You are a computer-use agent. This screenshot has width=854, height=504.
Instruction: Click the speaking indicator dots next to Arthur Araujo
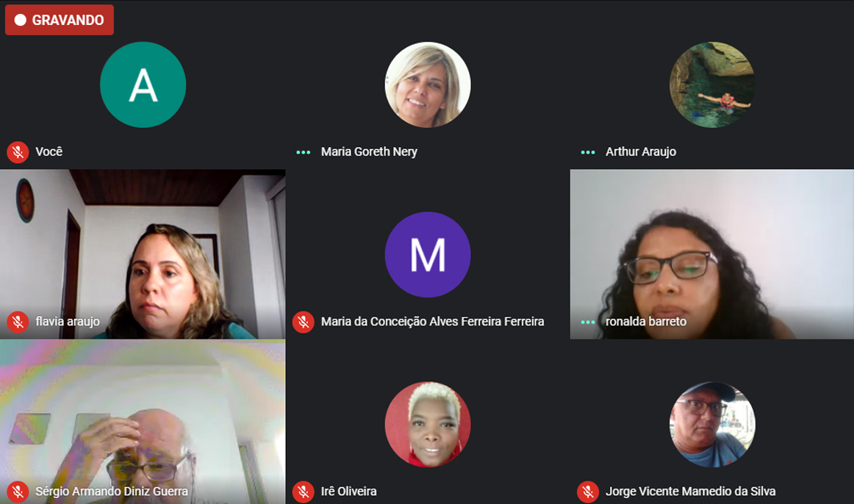coord(588,152)
